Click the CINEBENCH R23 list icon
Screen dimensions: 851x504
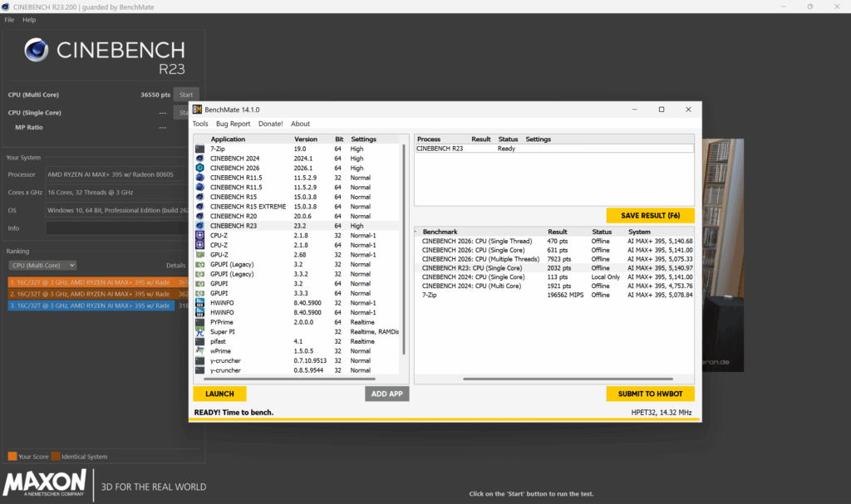(199, 226)
